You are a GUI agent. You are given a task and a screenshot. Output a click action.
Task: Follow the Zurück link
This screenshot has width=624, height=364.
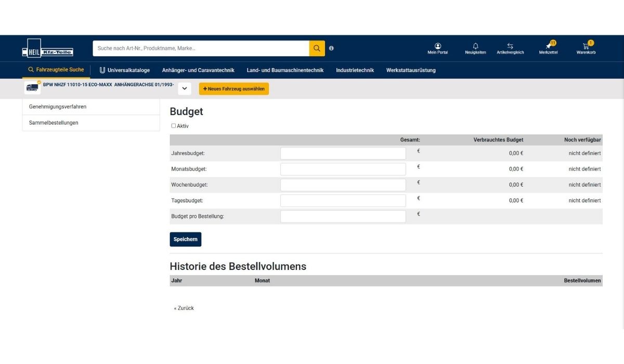click(184, 308)
